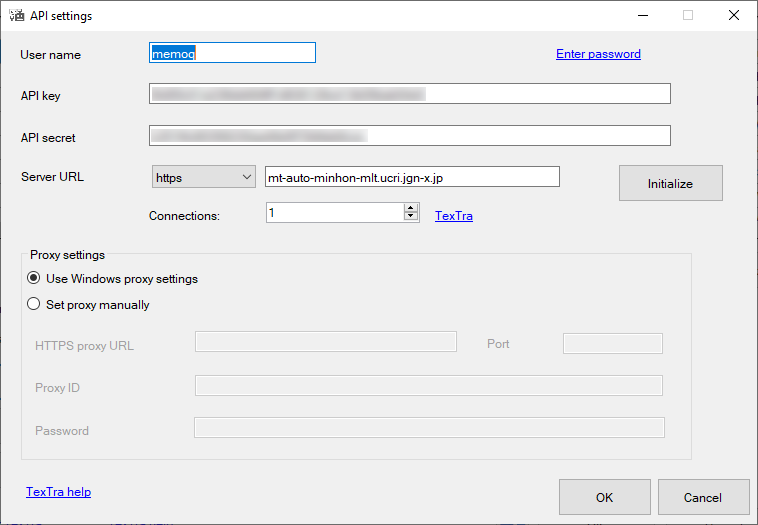
Task: Select Set proxy manually option
Action: (x=35, y=305)
